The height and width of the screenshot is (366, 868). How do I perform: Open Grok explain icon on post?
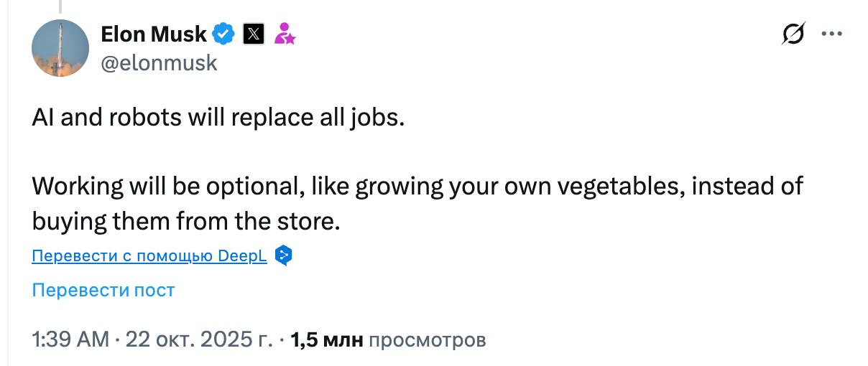point(793,34)
